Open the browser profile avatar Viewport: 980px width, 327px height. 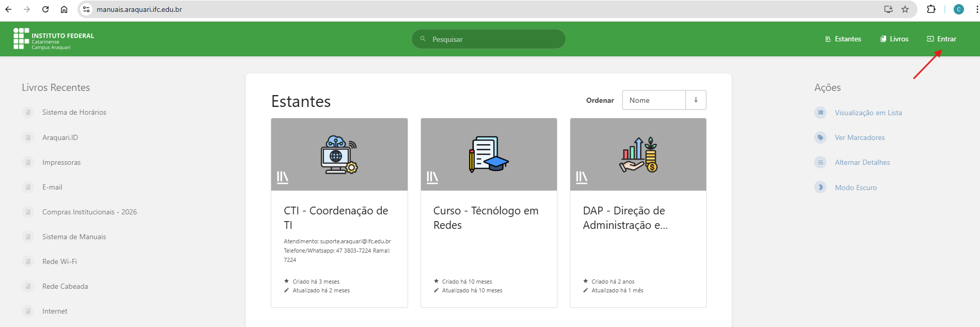(959, 9)
